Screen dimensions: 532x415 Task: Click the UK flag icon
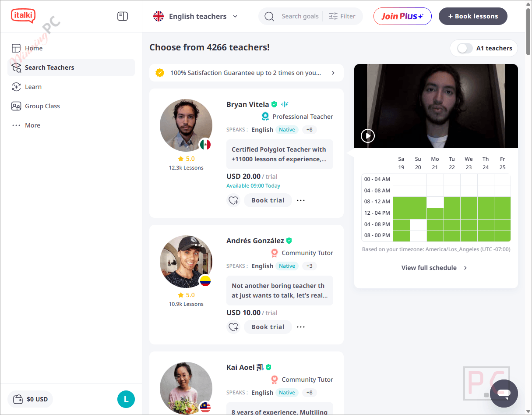159,16
